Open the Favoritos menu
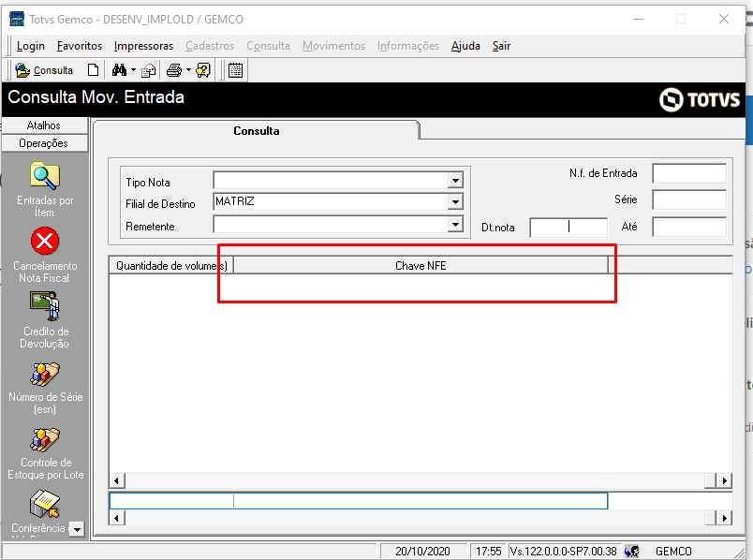Image resolution: width=753 pixels, height=560 pixels. point(80,46)
